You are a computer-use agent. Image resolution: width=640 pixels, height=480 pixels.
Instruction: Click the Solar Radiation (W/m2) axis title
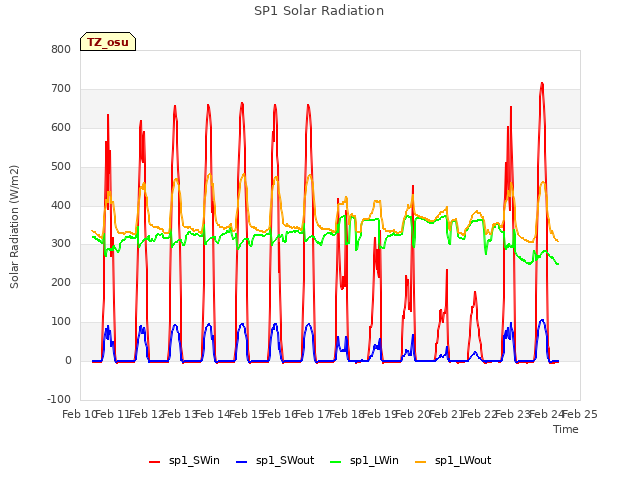point(14,227)
